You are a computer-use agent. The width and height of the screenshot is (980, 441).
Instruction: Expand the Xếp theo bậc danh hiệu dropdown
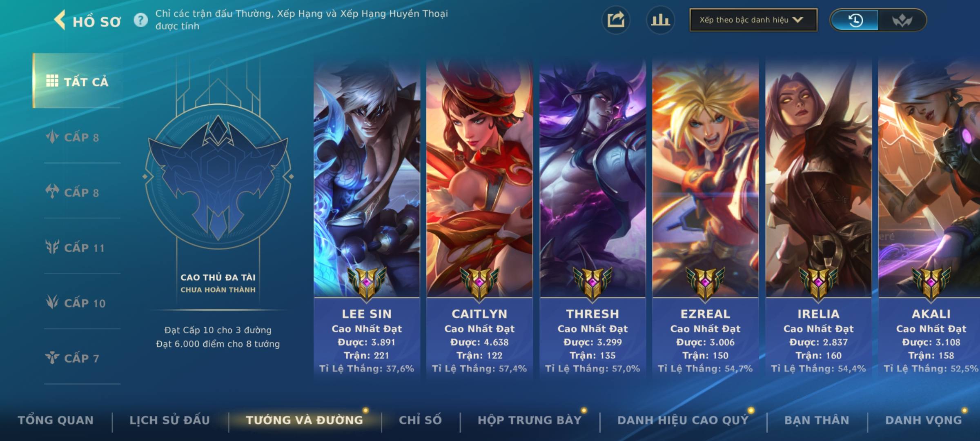click(753, 20)
